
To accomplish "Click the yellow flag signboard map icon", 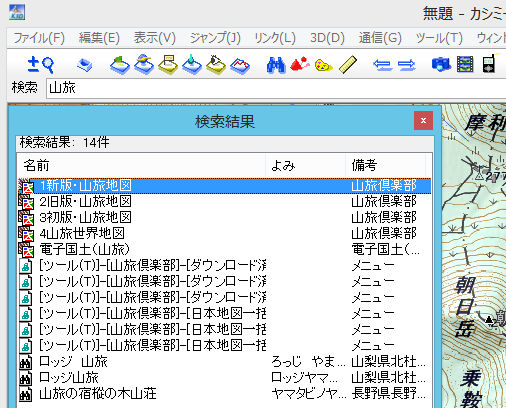I will [168, 65].
